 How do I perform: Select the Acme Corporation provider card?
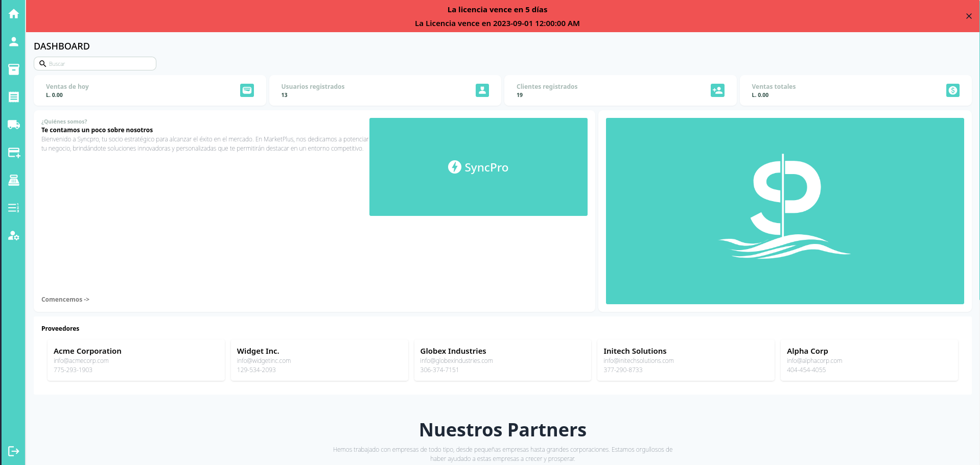point(136,360)
